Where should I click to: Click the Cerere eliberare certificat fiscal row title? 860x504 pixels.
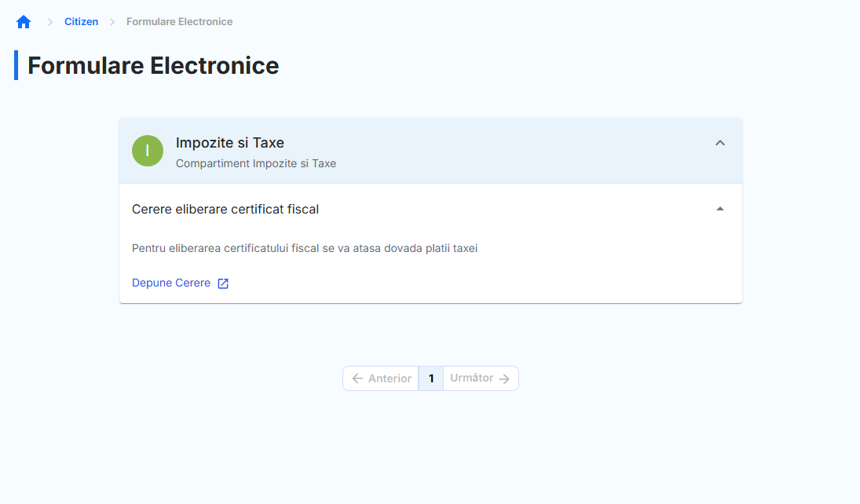225,209
